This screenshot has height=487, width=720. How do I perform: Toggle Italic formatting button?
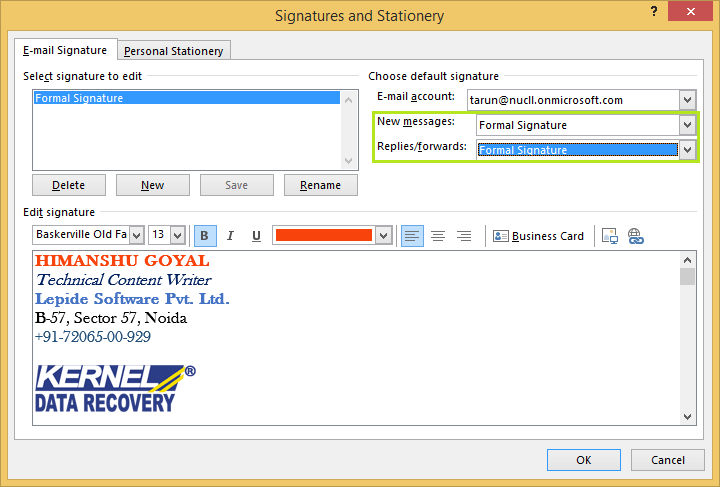tap(230, 236)
